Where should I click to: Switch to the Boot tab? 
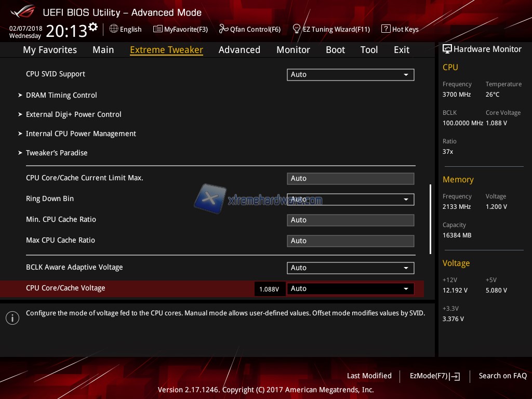click(x=335, y=50)
